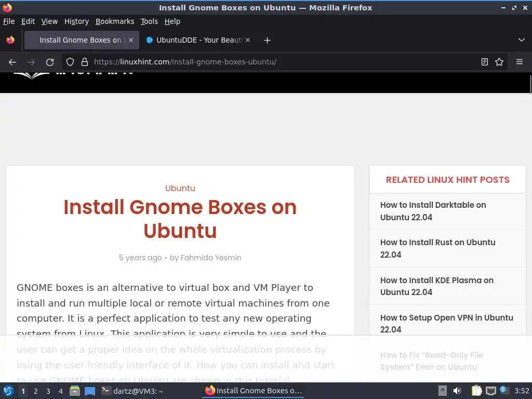Open the File menu

click(9, 21)
